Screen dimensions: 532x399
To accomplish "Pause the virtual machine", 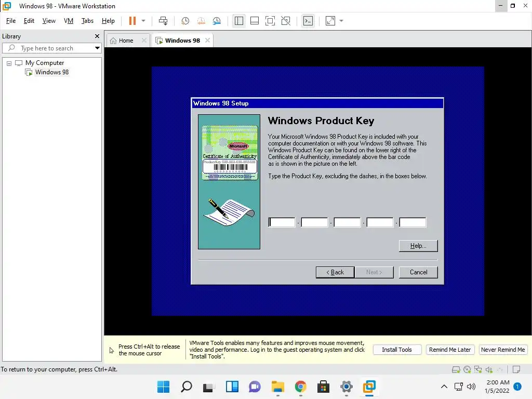I will pos(132,21).
